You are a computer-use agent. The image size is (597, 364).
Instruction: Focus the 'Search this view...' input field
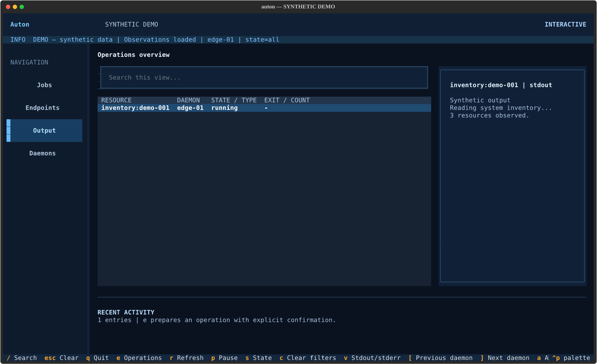tap(264, 78)
